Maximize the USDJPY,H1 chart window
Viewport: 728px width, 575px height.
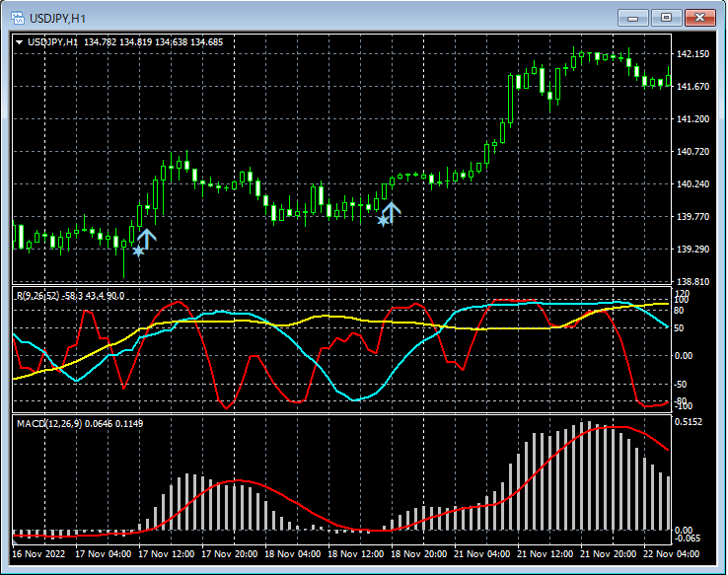point(666,18)
